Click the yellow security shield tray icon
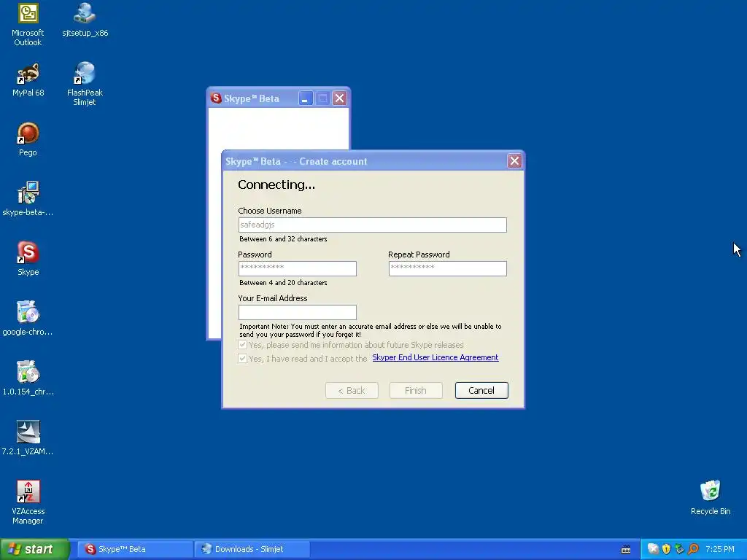 pyautogui.click(x=666, y=549)
